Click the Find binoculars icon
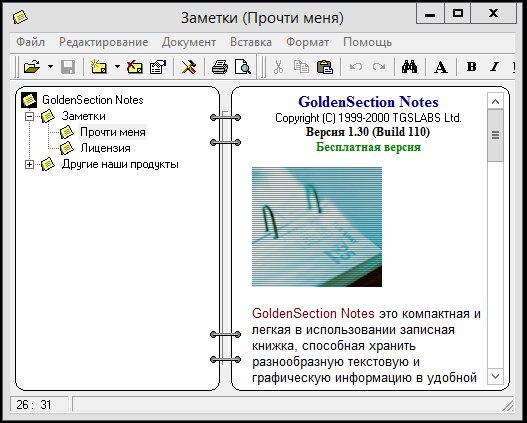This screenshot has width=527, height=423. point(409,67)
